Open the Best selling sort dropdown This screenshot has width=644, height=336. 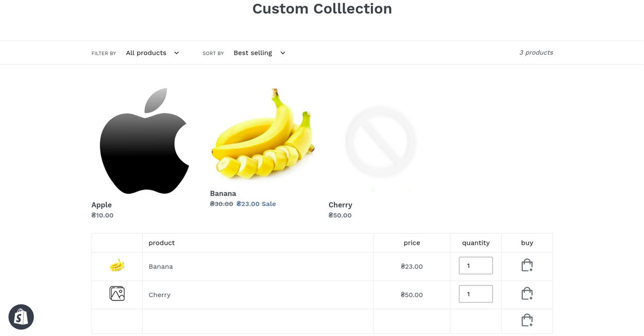tap(259, 53)
